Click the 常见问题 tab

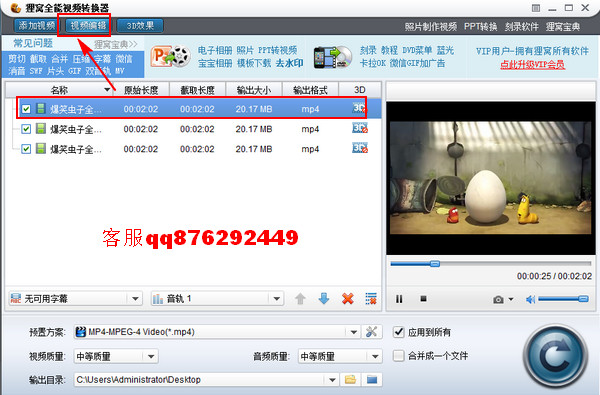point(33,43)
